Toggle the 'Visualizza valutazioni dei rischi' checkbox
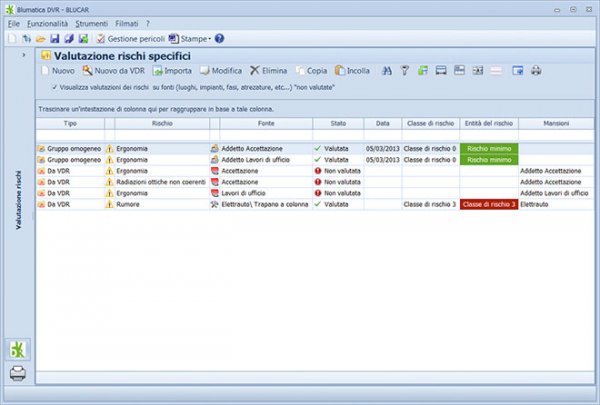This screenshot has width=600, height=405. pyautogui.click(x=54, y=87)
